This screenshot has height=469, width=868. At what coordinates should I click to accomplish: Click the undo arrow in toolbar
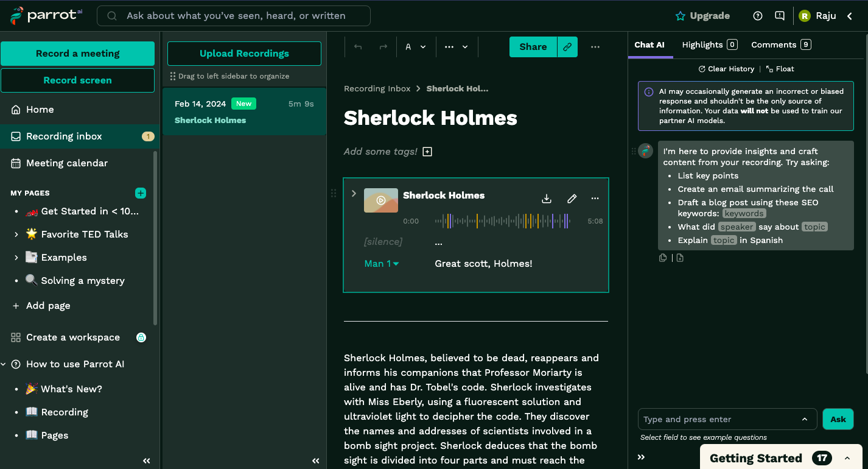tap(358, 47)
